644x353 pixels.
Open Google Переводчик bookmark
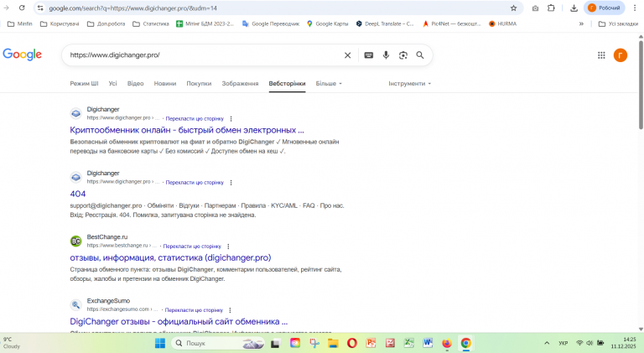point(271,23)
